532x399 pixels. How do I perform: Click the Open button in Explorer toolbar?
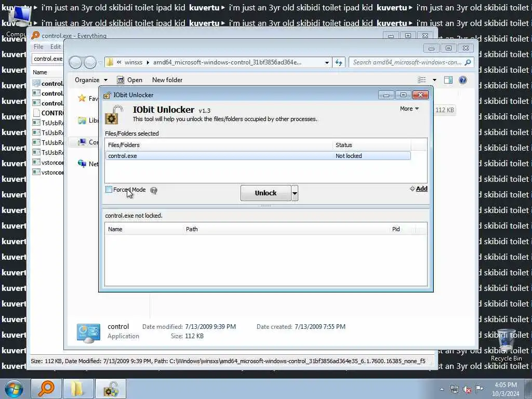tap(129, 79)
